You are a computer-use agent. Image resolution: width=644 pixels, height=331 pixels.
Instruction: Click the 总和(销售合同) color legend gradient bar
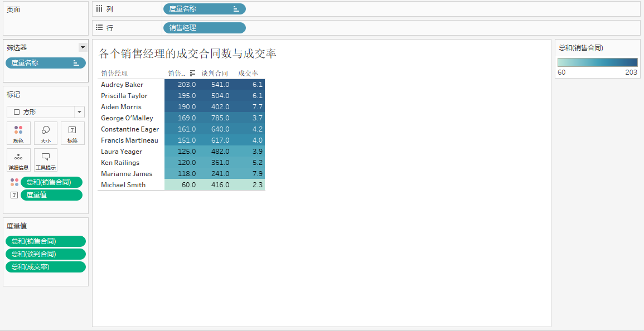pos(598,62)
